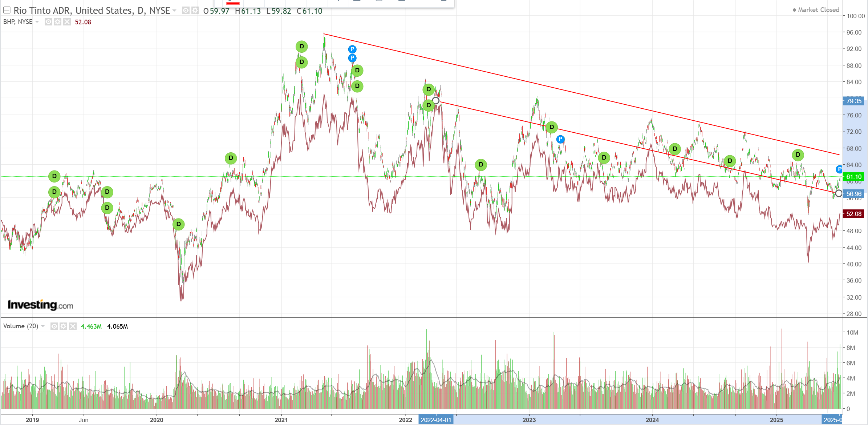Click the earliest blue P marker in 2021

point(352,49)
